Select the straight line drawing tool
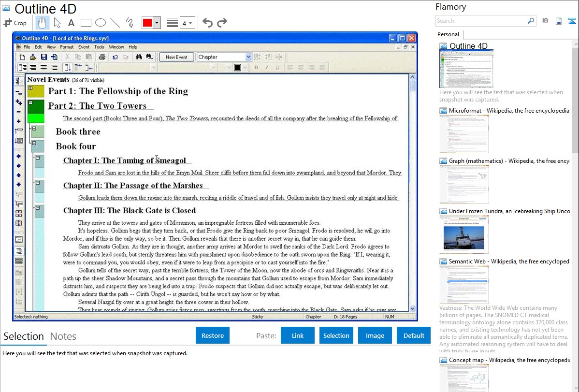579x392 pixels. pos(115,23)
